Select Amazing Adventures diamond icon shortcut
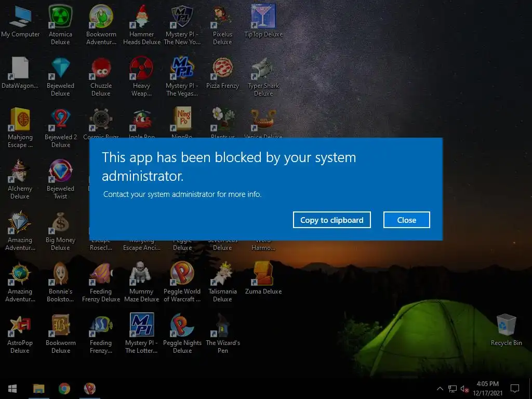The image size is (532, 399). point(20,231)
